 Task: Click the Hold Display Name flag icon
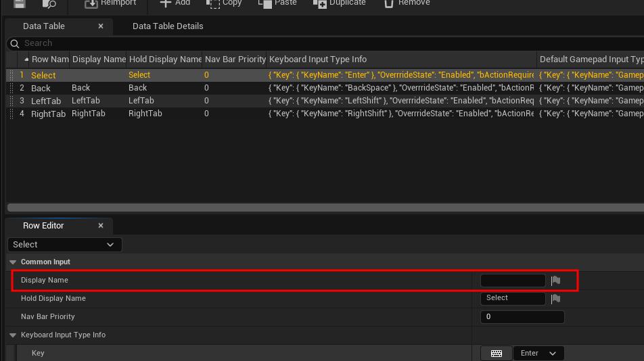pos(555,299)
